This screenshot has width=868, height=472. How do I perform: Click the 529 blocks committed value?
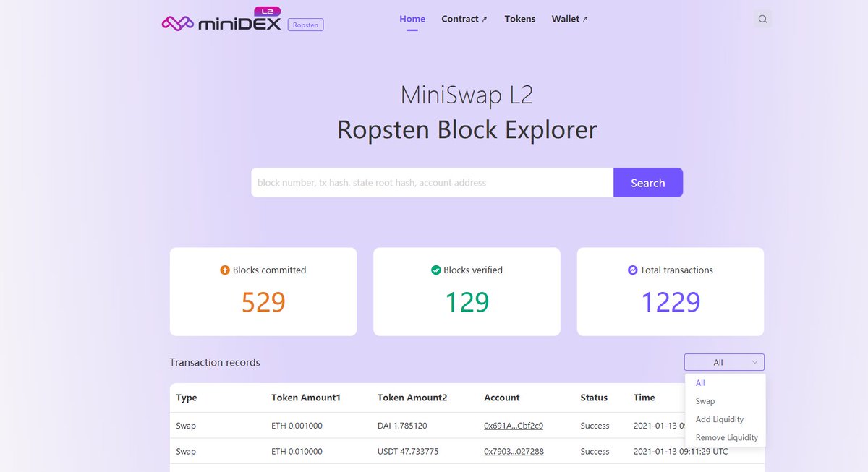(x=263, y=302)
